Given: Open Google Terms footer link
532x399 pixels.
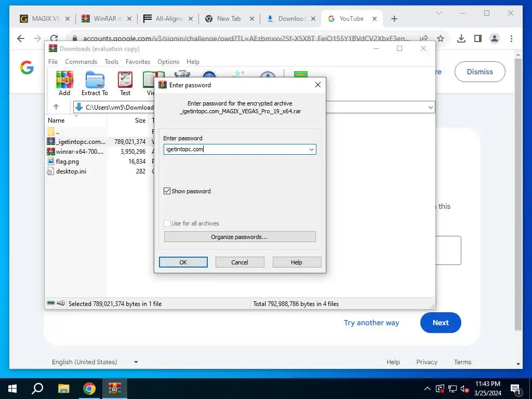Looking at the screenshot, I should (x=463, y=362).
